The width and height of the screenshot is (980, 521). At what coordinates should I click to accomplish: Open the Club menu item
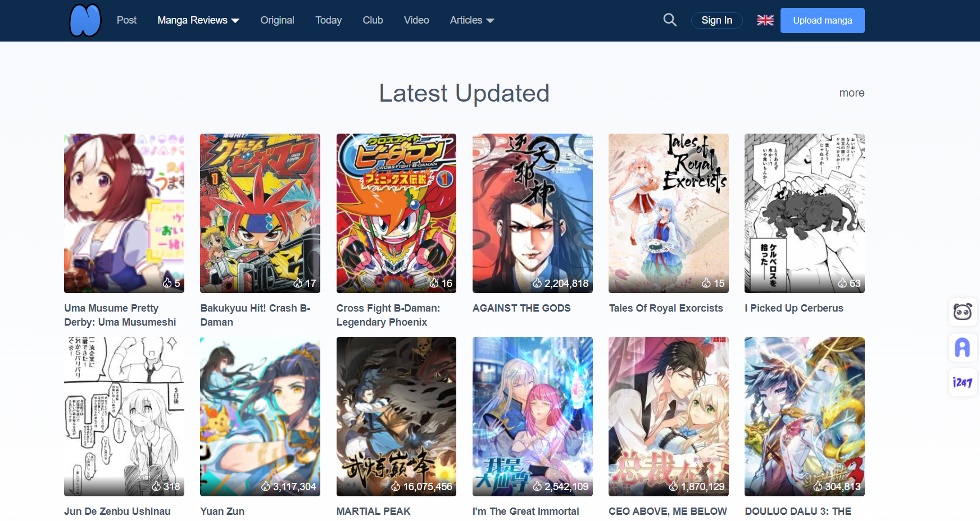click(x=373, y=20)
